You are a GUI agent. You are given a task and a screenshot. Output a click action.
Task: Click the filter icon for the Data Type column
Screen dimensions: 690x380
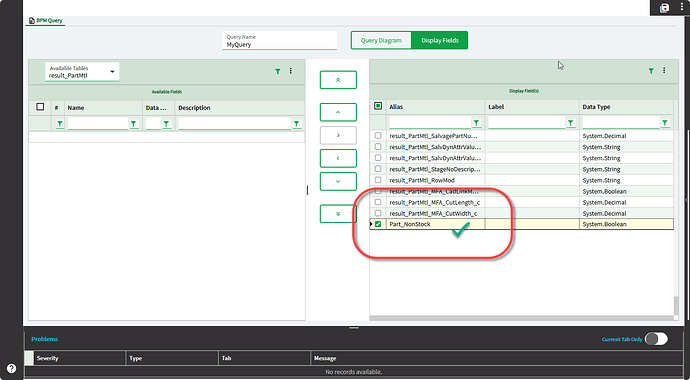[x=665, y=123]
